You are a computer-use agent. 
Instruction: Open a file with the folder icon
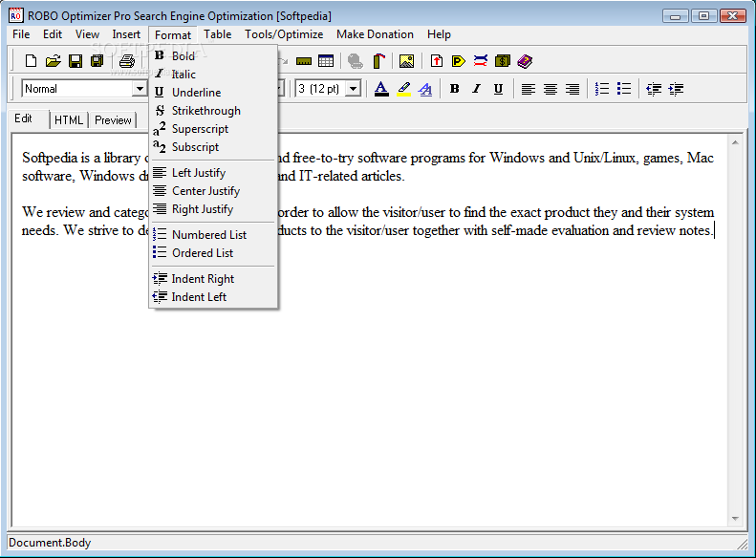pyautogui.click(x=53, y=61)
